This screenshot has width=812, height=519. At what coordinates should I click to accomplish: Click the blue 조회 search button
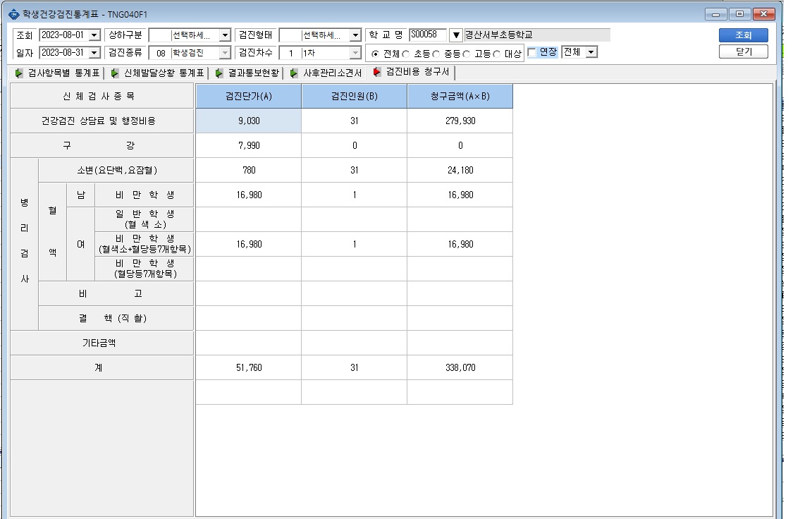[743, 35]
